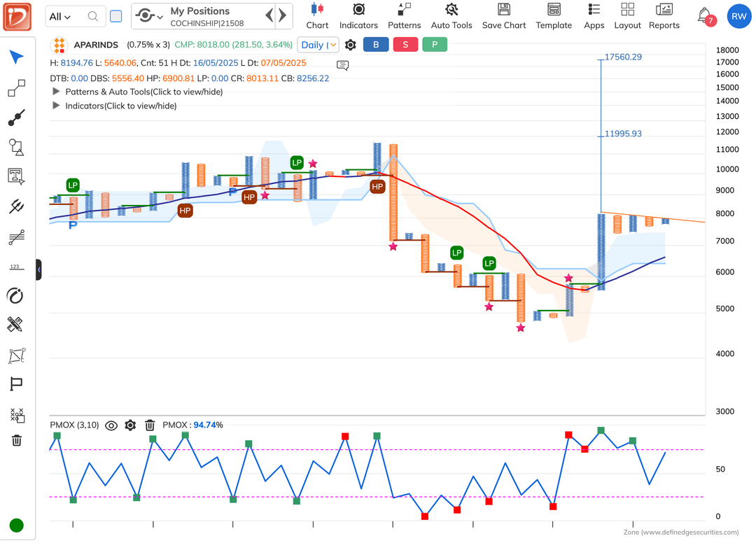Pick the pitchfork tool
Image resolution: width=756 pixels, height=543 pixels.
click(x=16, y=206)
